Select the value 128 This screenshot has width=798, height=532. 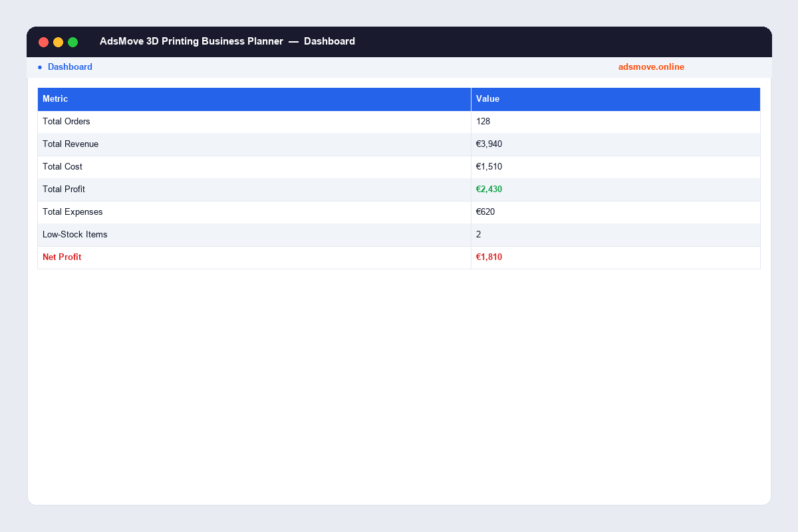(483, 122)
